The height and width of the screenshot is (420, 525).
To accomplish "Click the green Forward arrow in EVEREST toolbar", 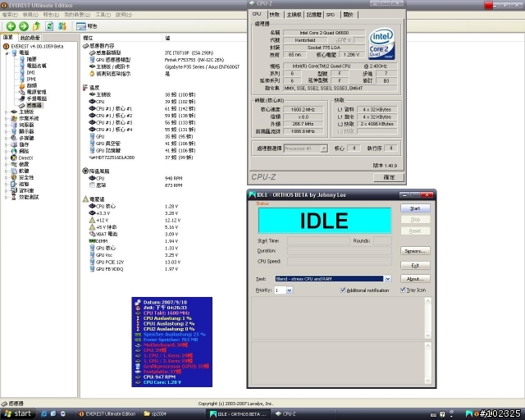I will tap(24, 26).
